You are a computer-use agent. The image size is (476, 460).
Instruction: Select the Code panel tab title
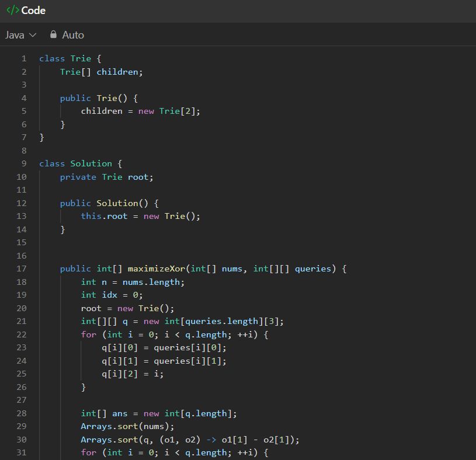point(33,11)
